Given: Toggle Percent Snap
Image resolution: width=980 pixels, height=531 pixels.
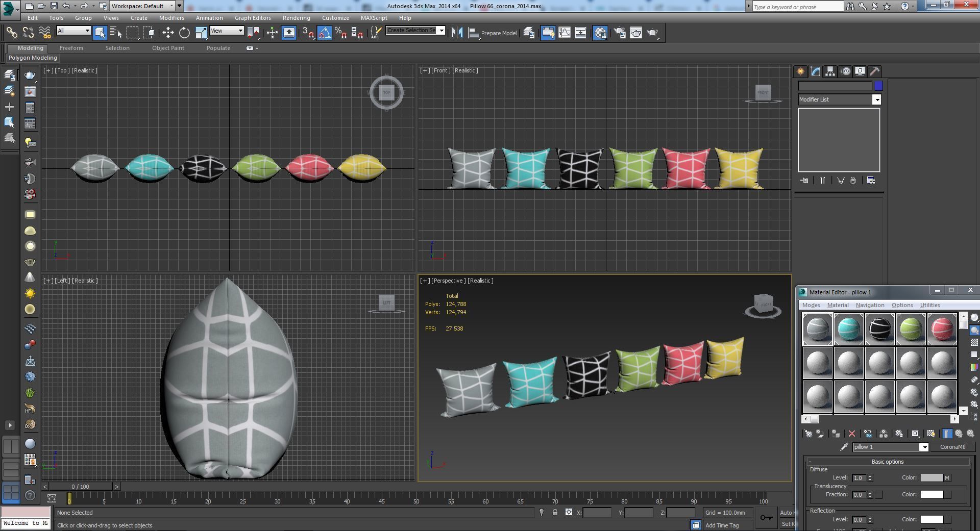Looking at the screenshot, I should 341,33.
